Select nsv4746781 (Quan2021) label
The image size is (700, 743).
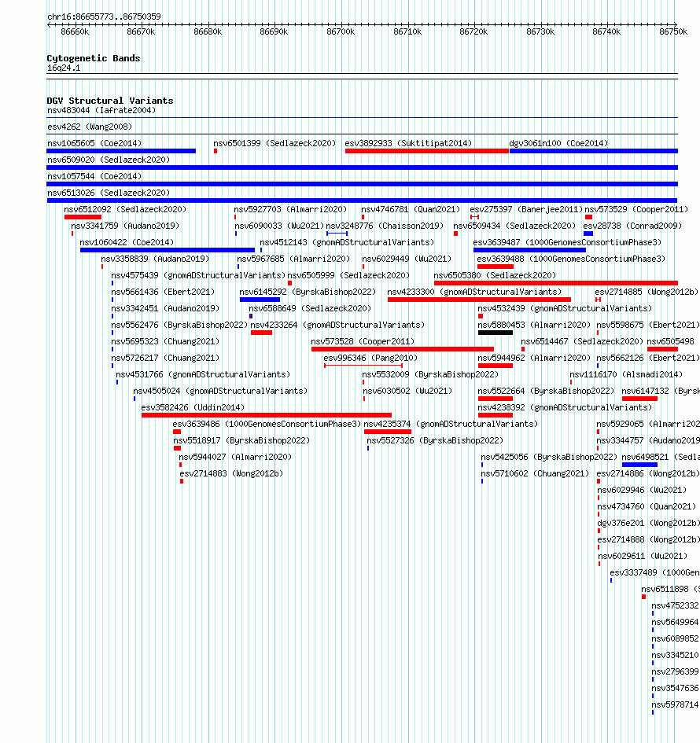[x=411, y=209]
